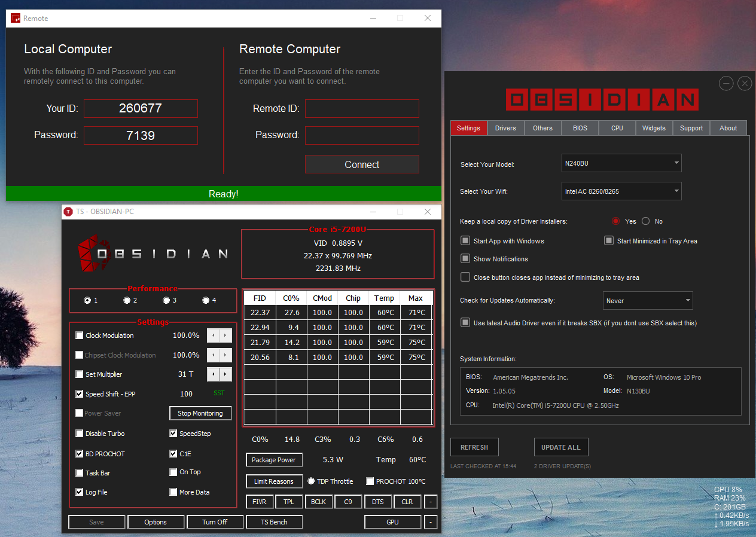The width and height of the screenshot is (756, 537).
Task: Open the Select Your Model dropdown
Action: click(x=621, y=163)
